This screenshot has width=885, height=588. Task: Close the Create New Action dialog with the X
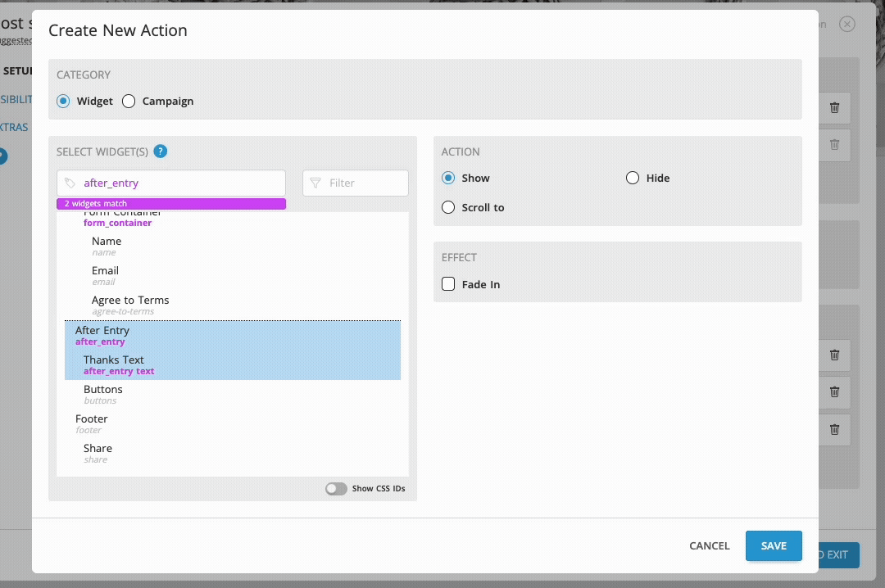click(847, 25)
